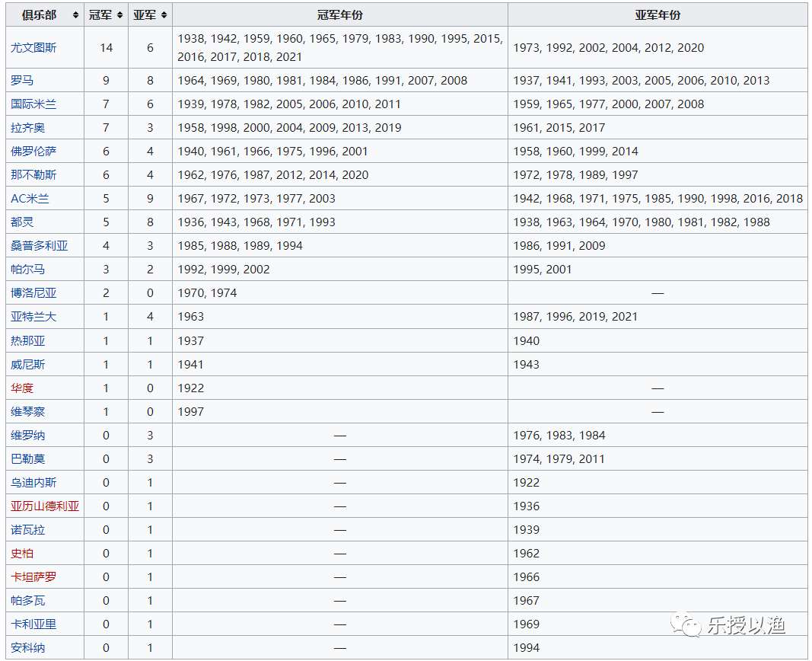Open the 诺瓦拉 club link

[x=28, y=530]
